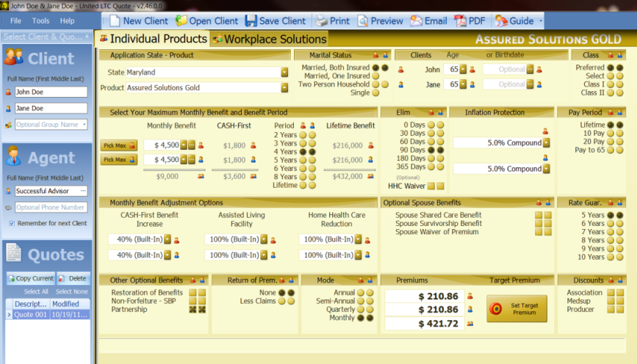Select Single marital status
This screenshot has height=364, width=637.
point(375,92)
